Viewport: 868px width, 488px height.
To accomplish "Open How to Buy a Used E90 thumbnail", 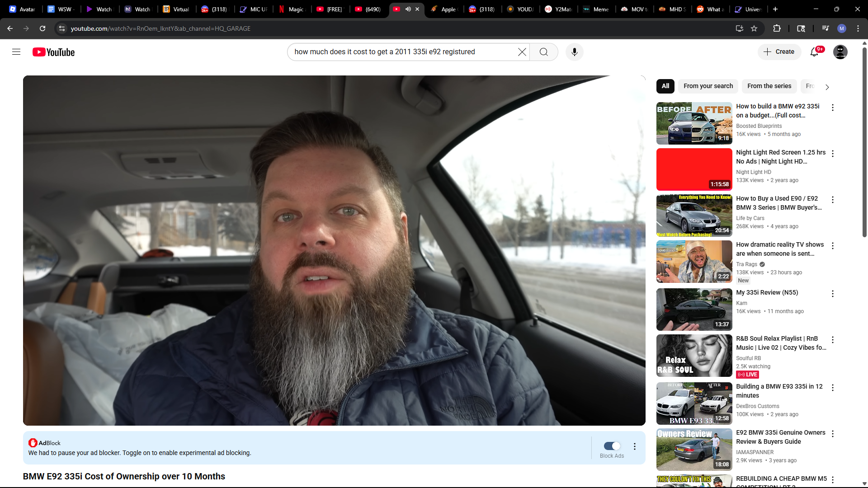I will click(694, 216).
